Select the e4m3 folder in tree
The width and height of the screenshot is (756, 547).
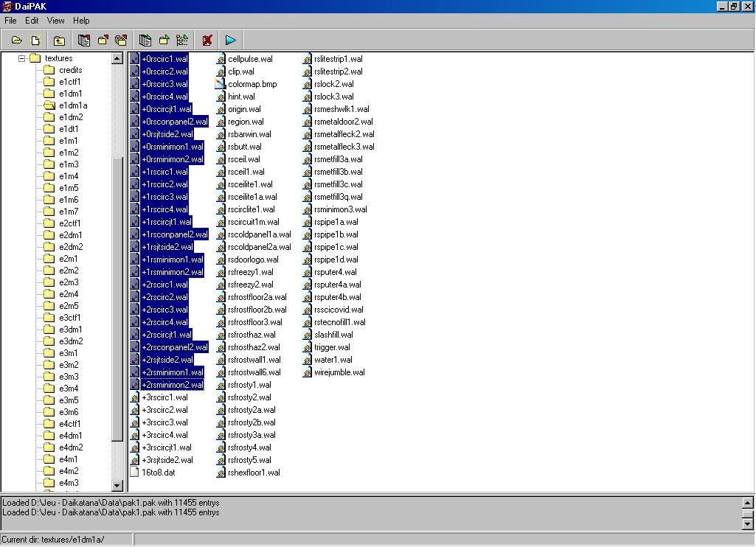[x=69, y=482]
